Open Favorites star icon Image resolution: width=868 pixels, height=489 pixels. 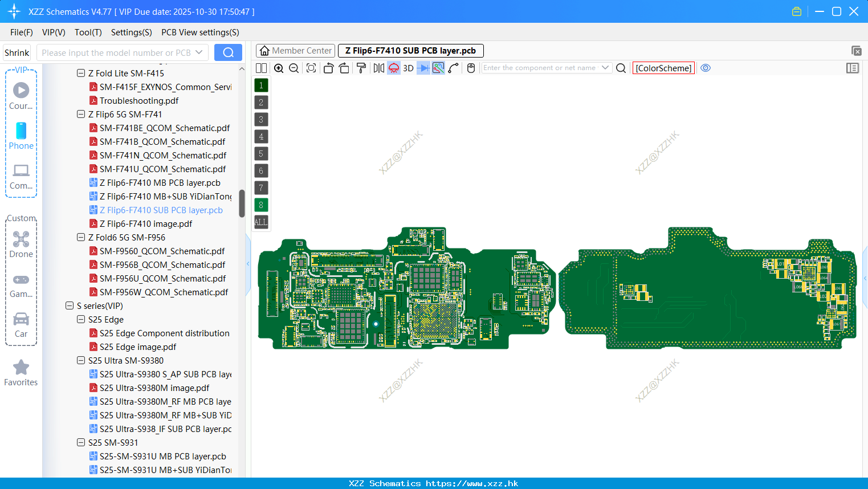(21, 372)
